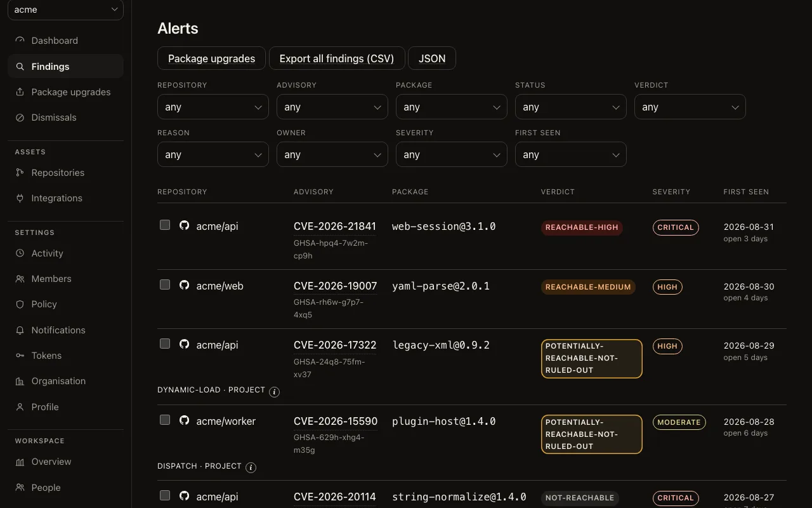Click the Package upgrades button above filters
The image size is (812, 508).
(212, 58)
